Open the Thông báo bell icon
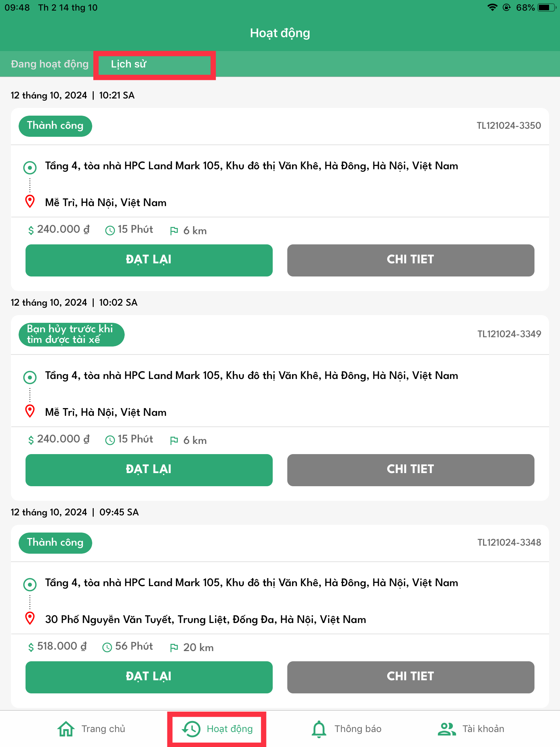 click(319, 729)
